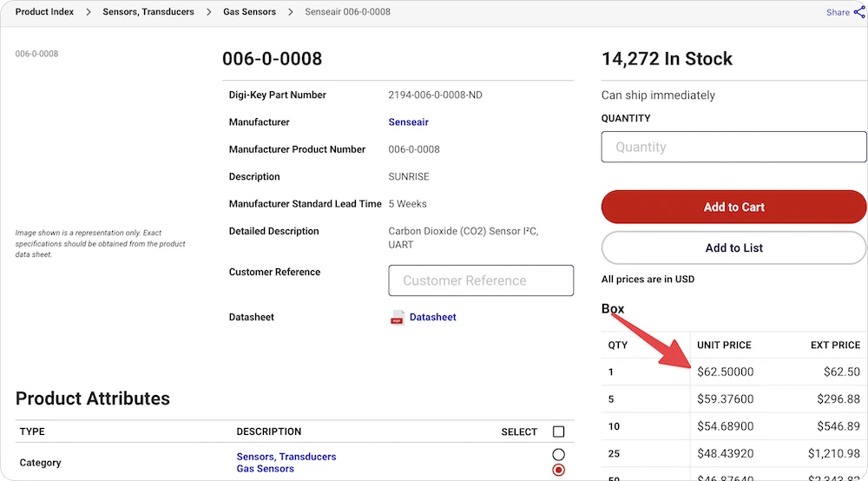This screenshot has height=481, width=868.
Task: Click the Add to List button
Action: tap(733, 248)
